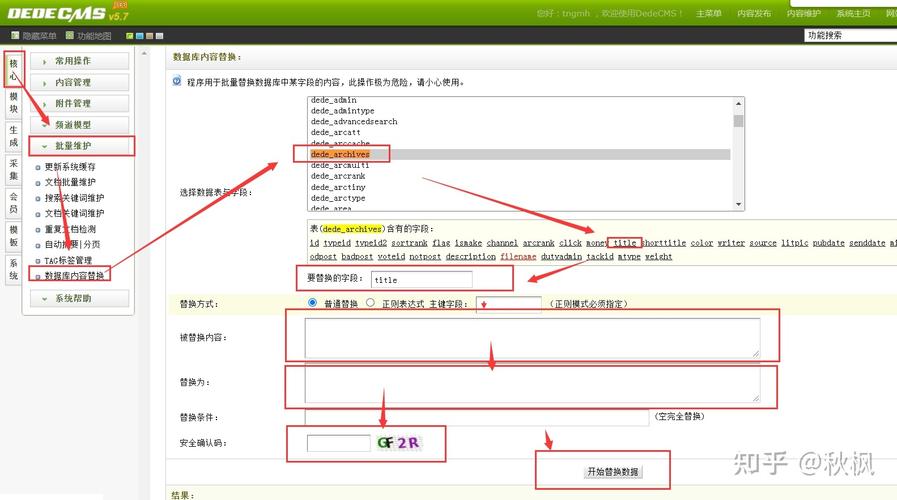
Task: Open 自动摘要|分页 in the sidebar
Action: pos(72,244)
